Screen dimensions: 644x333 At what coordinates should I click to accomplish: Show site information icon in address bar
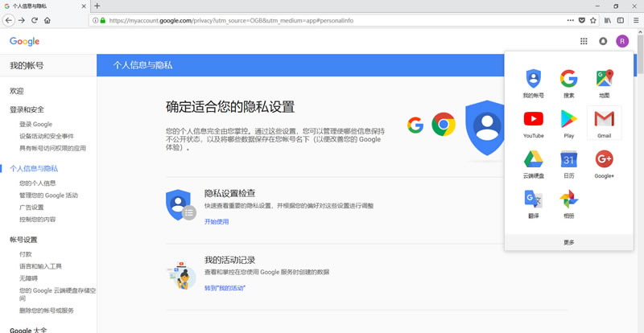[x=95, y=20]
